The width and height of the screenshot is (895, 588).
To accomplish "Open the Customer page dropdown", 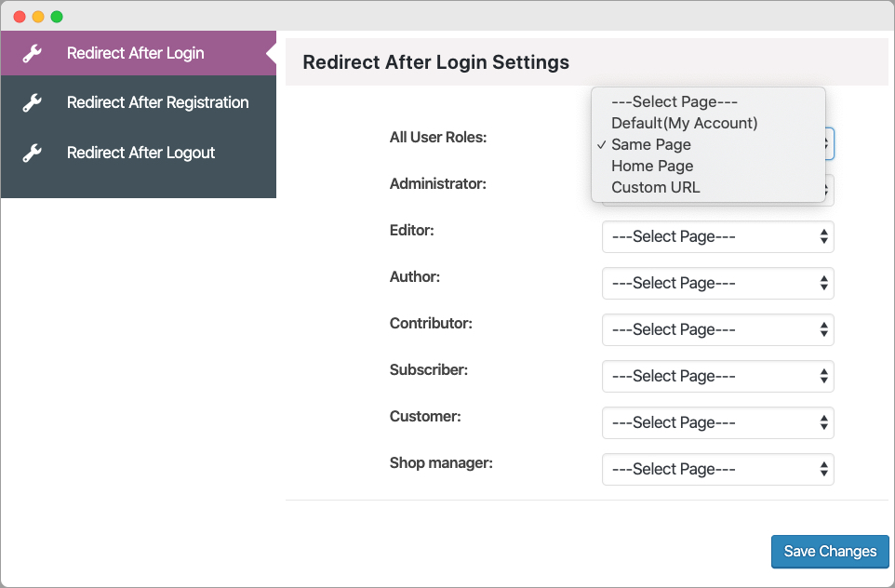I will (717, 422).
